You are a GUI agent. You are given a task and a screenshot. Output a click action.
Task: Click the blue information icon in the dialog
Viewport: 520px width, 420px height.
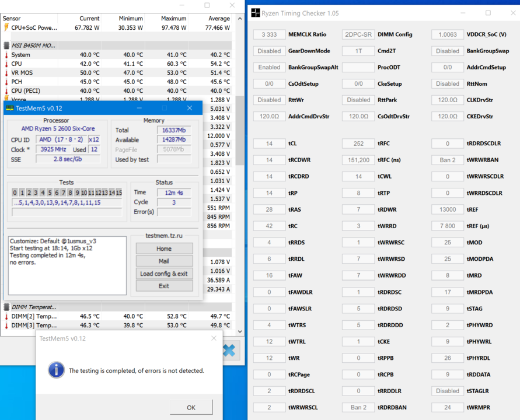coord(57,370)
